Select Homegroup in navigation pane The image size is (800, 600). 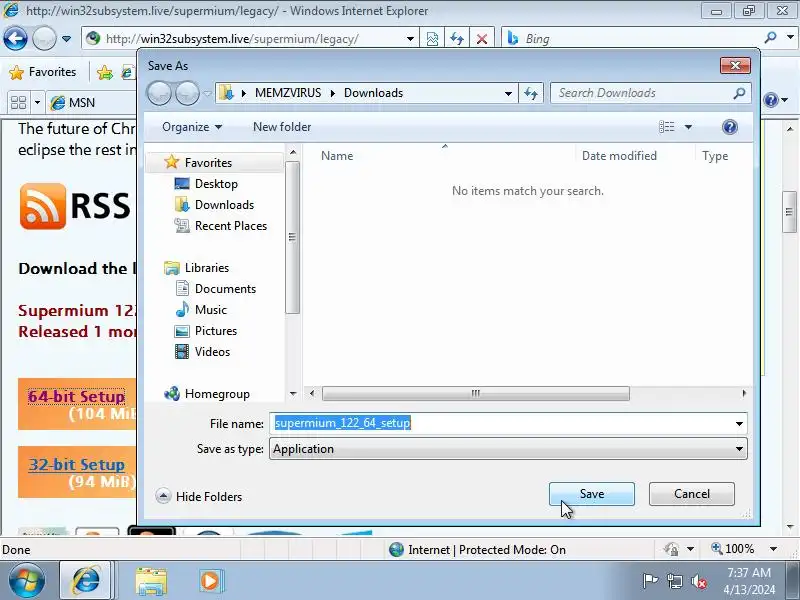[x=217, y=394]
